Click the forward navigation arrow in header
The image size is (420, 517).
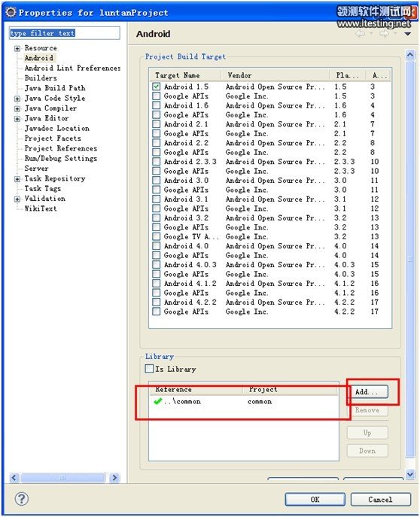pyautogui.click(x=384, y=33)
